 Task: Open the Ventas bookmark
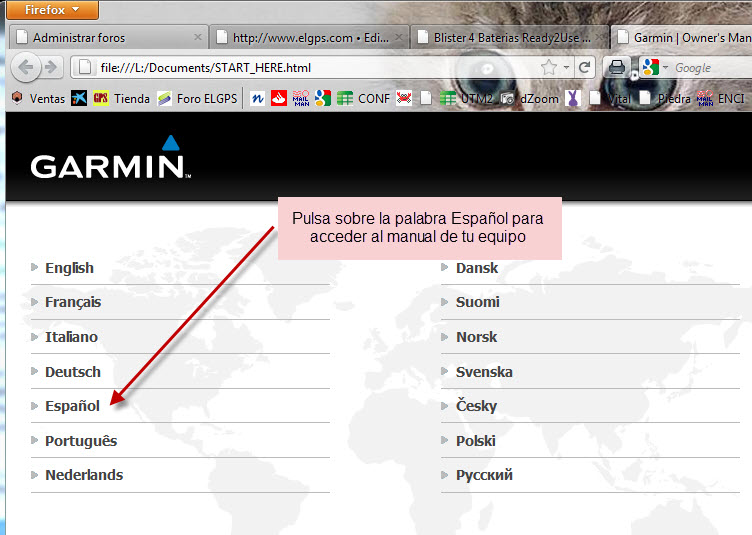coord(38,98)
